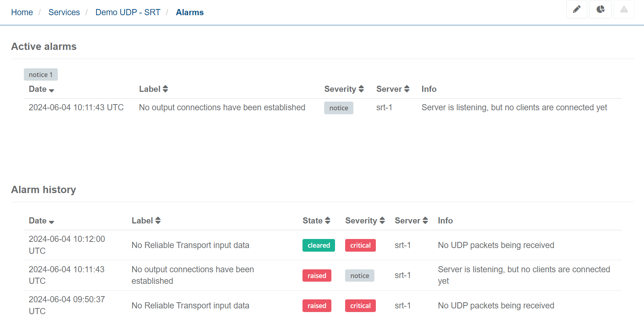
Task: Open the pie chart statistics icon
Action: (600, 9)
